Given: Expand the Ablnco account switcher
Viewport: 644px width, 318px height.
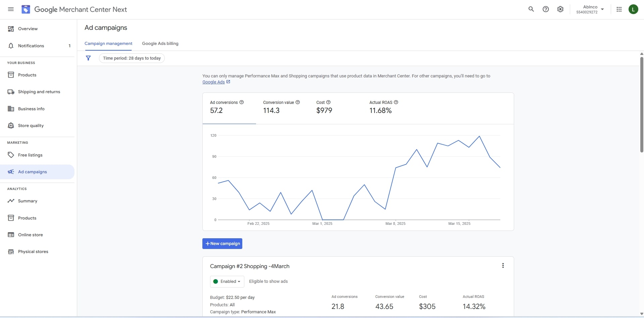Looking at the screenshot, I should point(590,9).
